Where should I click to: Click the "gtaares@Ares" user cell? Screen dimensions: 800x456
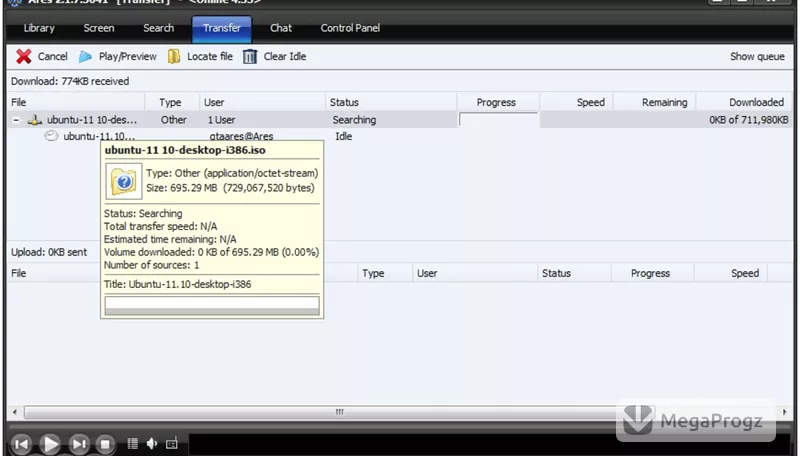pyautogui.click(x=241, y=136)
